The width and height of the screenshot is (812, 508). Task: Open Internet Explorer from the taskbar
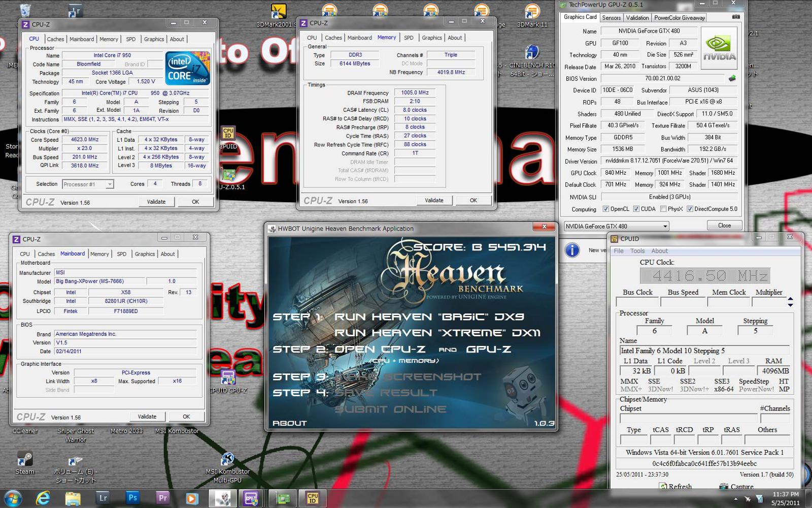click(x=43, y=498)
